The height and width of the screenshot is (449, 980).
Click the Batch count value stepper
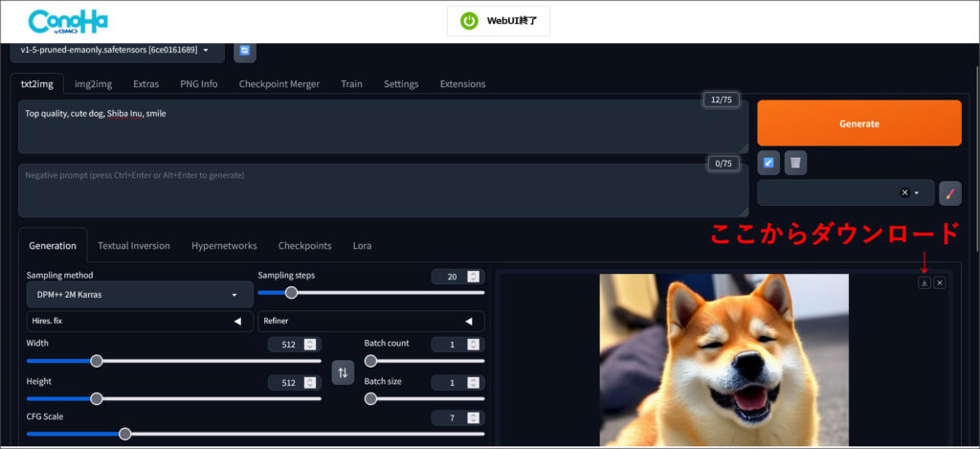[474, 344]
